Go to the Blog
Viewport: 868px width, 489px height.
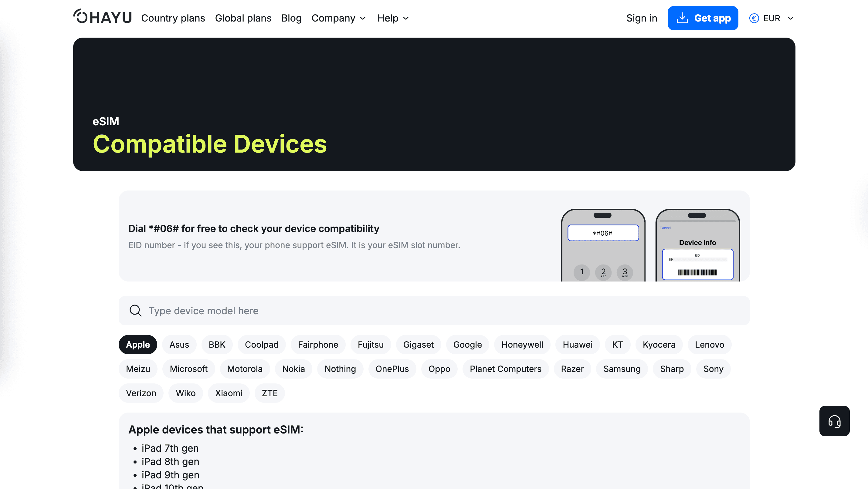tap(291, 18)
